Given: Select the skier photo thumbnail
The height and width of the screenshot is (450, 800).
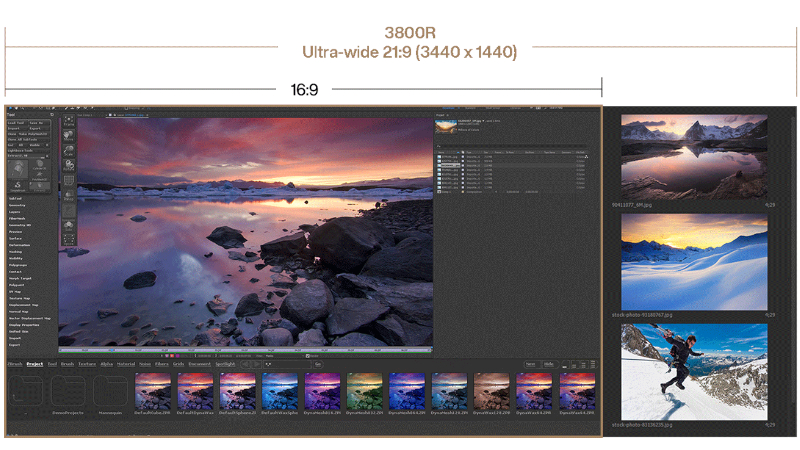Looking at the screenshot, I should tap(694, 371).
